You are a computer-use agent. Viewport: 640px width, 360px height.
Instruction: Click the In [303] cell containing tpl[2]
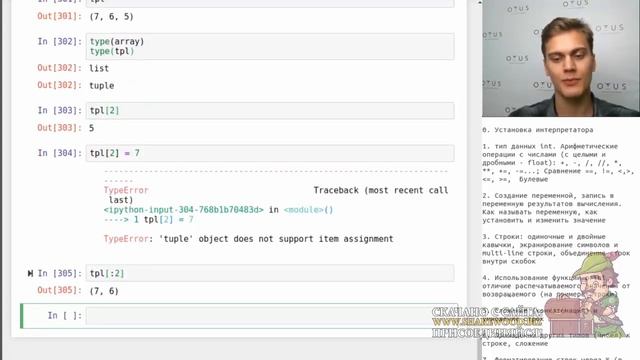pyautogui.click(x=270, y=111)
